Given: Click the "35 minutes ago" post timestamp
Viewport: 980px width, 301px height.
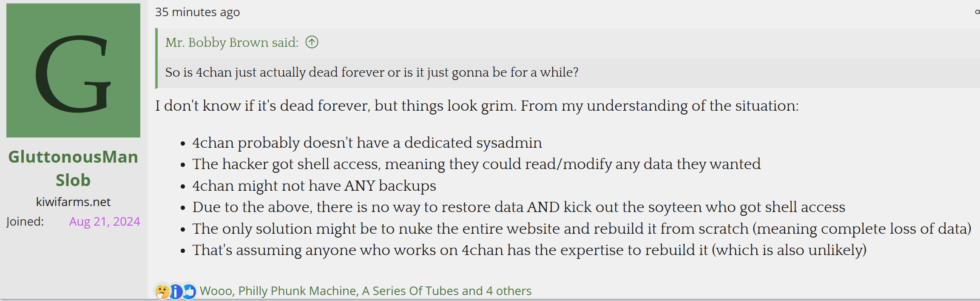Looking at the screenshot, I should (x=197, y=12).
